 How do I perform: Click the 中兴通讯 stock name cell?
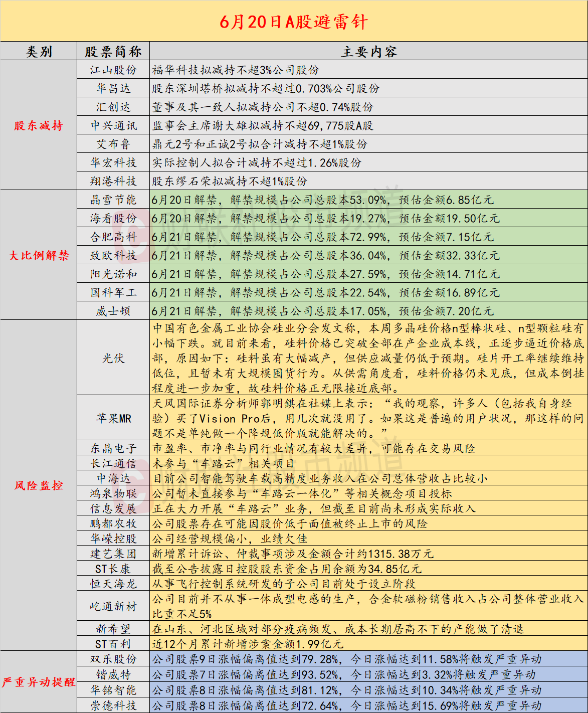click(x=113, y=126)
